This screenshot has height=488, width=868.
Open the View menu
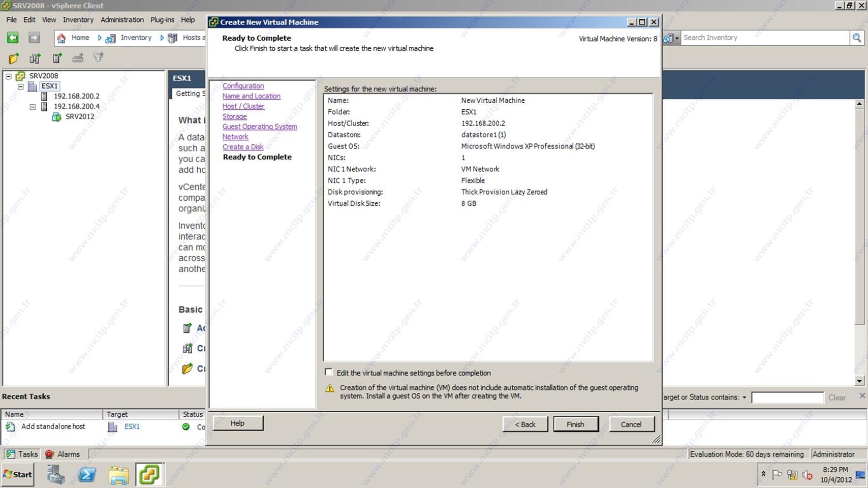point(49,20)
